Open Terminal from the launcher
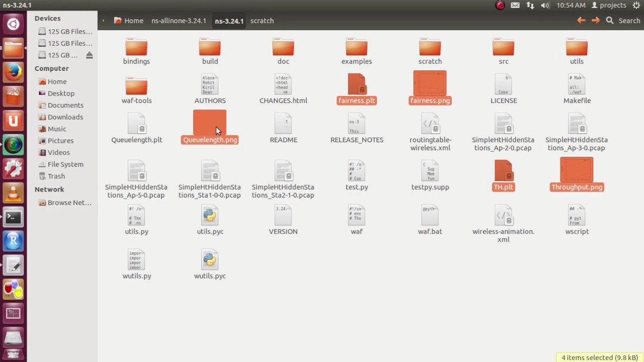Image resolution: width=644 pixels, height=362 pixels. pyautogui.click(x=13, y=217)
